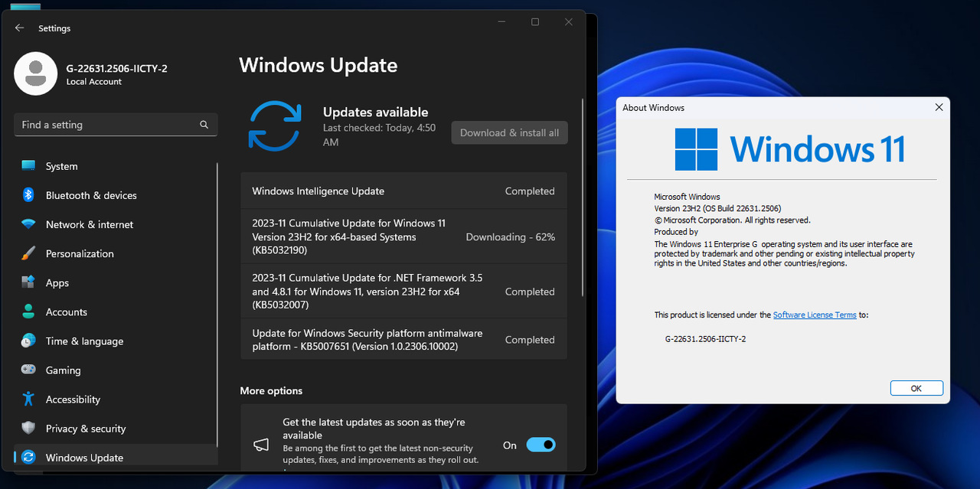Click the Bluetooth & devices icon
The height and width of the screenshot is (489, 980).
coord(28,194)
